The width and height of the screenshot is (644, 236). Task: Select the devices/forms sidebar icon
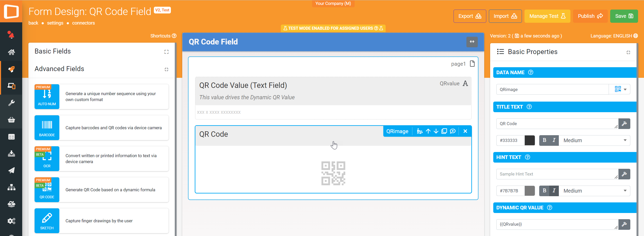click(11, 86)
